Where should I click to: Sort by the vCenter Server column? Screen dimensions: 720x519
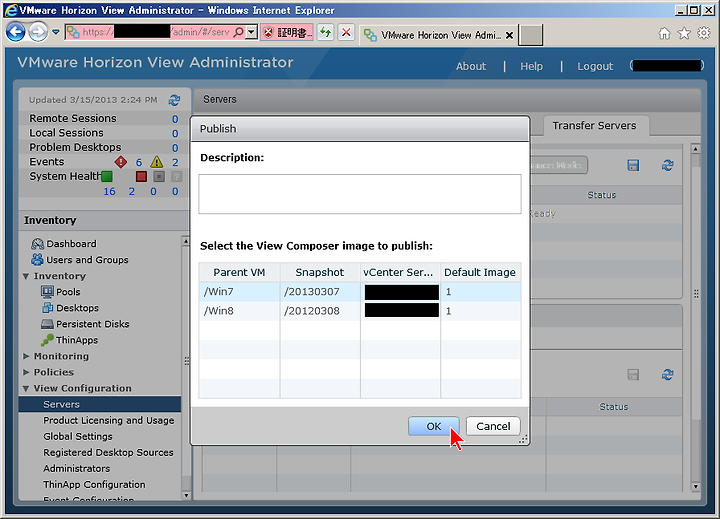(398, 272)
